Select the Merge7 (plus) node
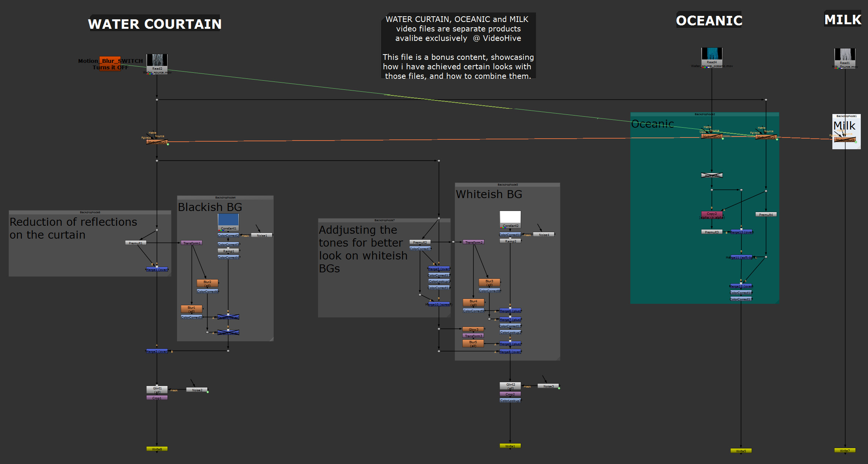868x464 pixels. click(x=510, y=320)
